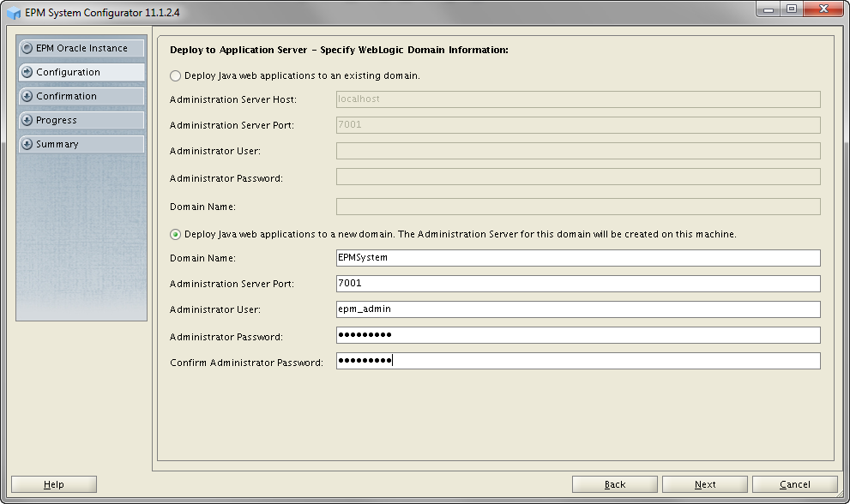Click the EPM System Configurator title bar icon

(14, 13)
